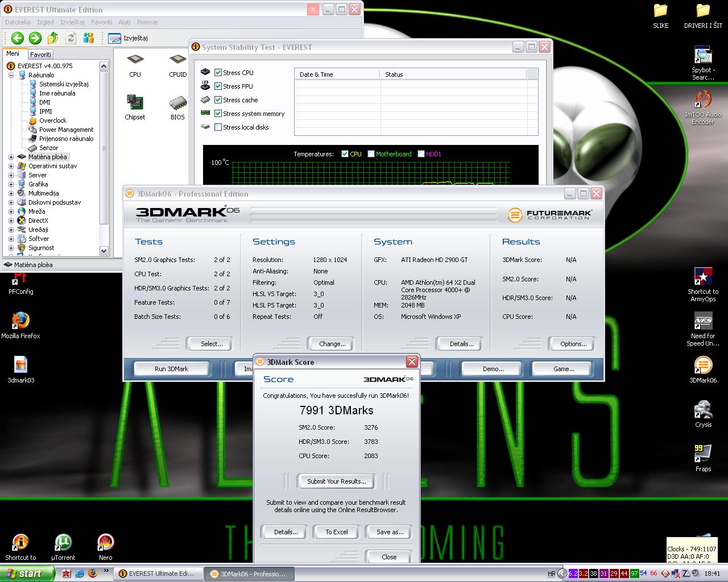Click the EVEREST refresh toolbar icon

pyautogui.click(x=71, y=38)
